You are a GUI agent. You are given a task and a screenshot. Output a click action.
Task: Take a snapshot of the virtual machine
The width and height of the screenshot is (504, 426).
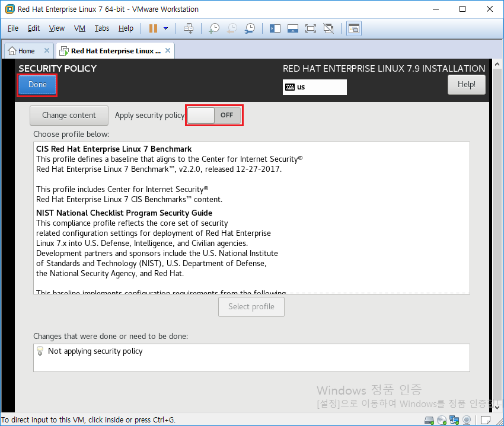coord(214,28)
